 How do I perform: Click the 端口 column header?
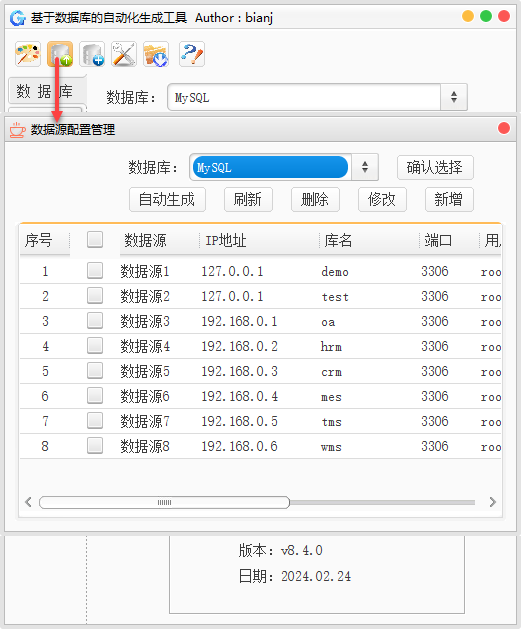tap(438, 241)
